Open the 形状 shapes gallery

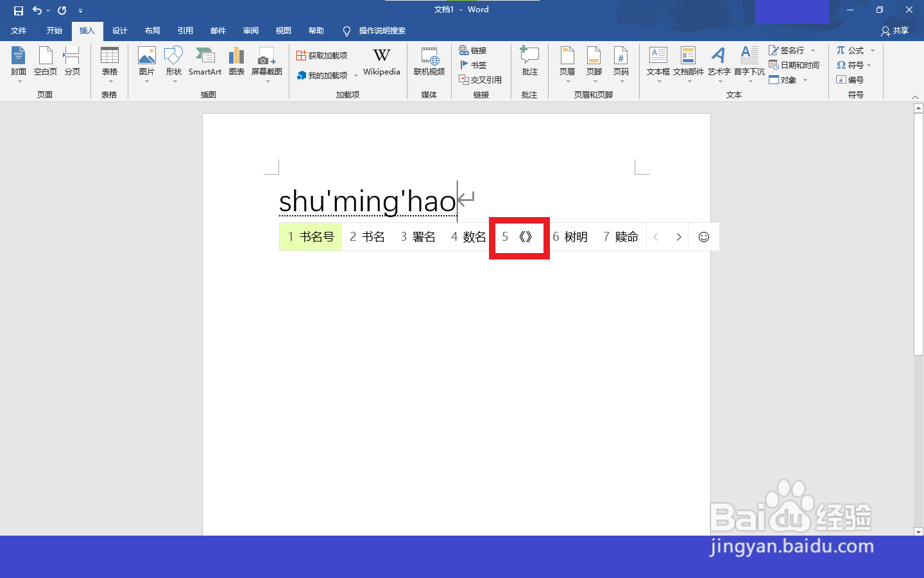pyautogui.click(x=174, y=65)
